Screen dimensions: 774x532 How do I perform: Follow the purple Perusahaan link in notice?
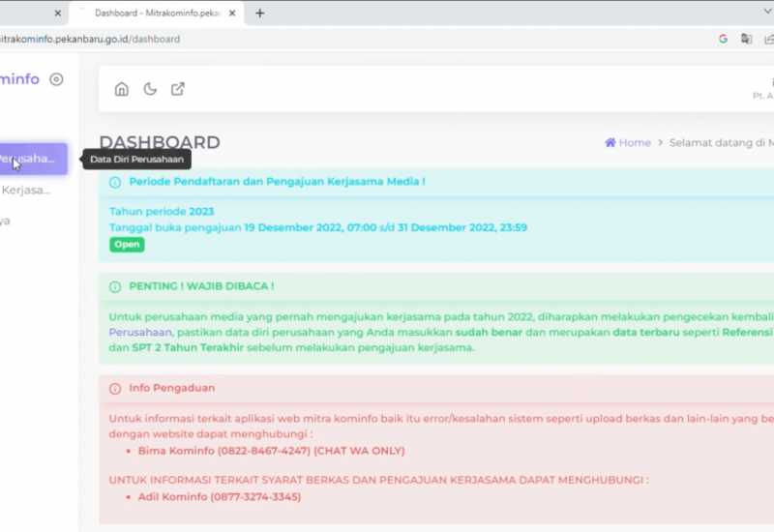[140, 332]
